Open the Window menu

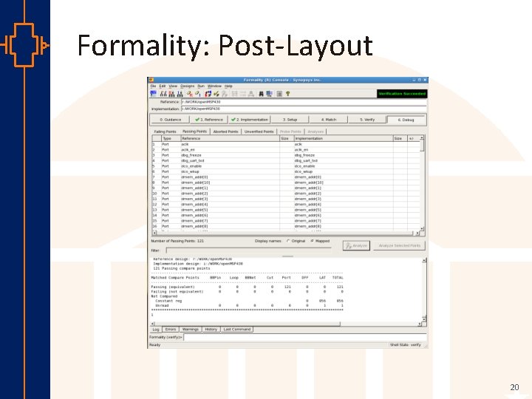(x=214, y=86)
